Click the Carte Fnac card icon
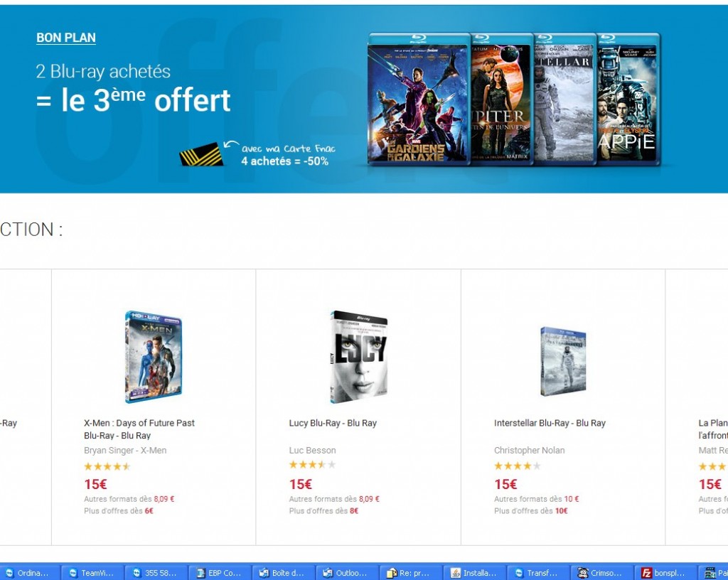This screenshot has width=728, height=580. click(201, 154)
